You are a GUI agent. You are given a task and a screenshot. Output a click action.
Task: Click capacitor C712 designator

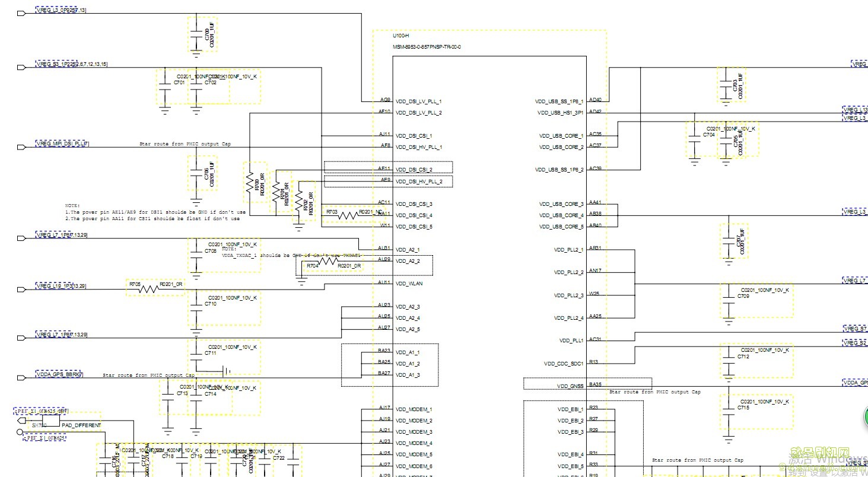(x=744, y=357)
